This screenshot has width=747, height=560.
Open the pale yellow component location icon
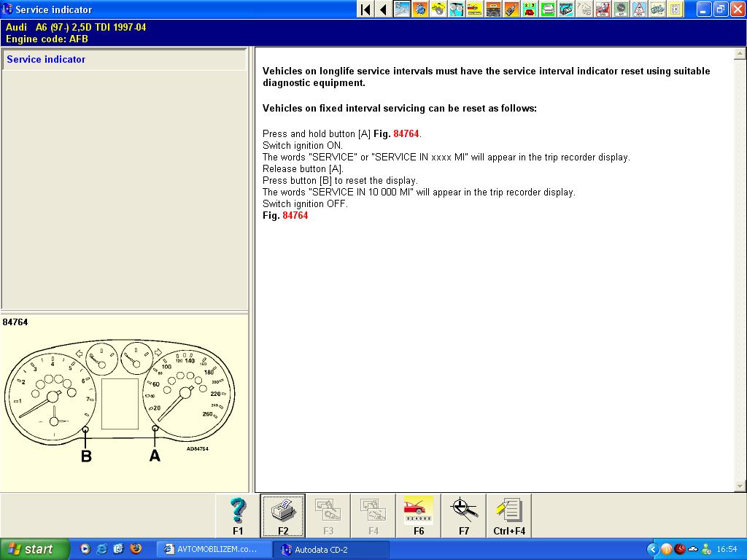(x=676, y=9)
